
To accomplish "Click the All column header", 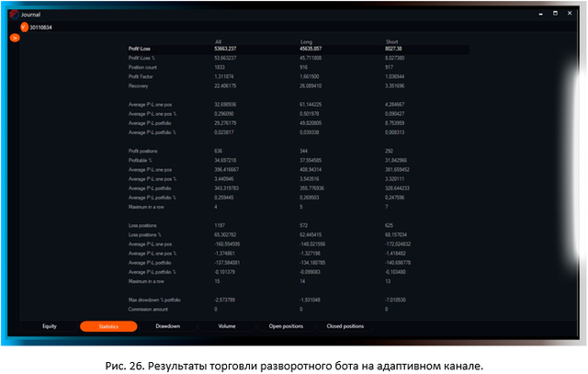I will 219,41.
